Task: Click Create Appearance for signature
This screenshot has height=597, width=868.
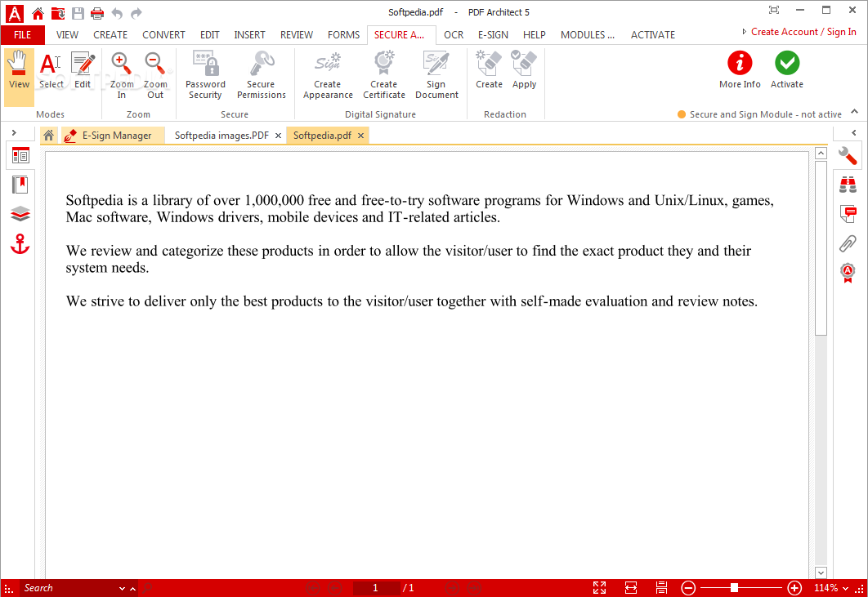Action: coord(328,75)
